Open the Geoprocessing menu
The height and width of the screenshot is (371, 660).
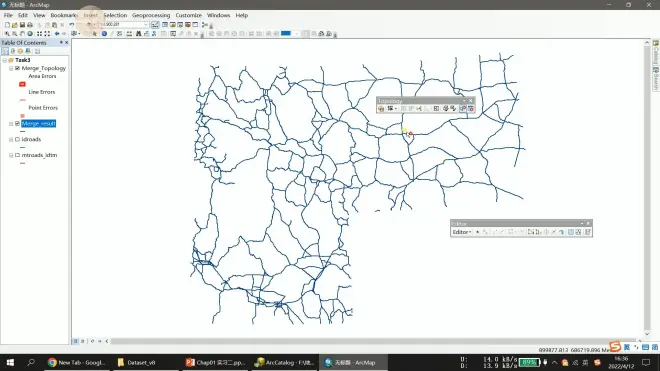coord(151,15)
